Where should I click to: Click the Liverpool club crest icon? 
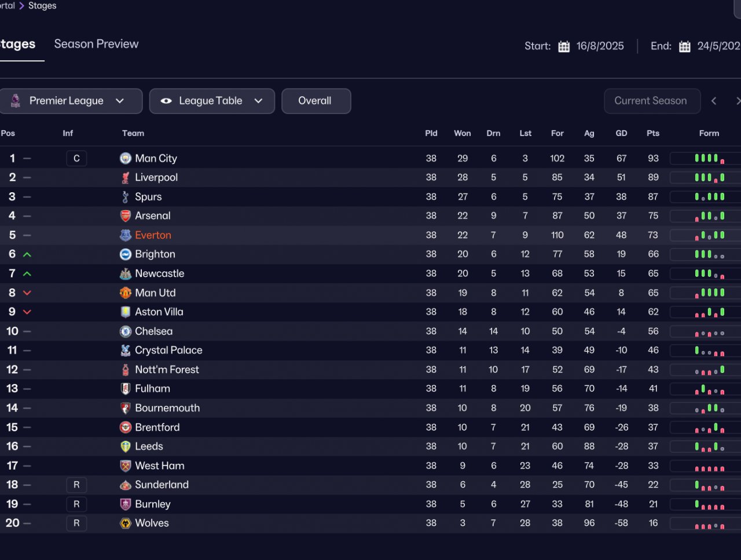point(126,178)
